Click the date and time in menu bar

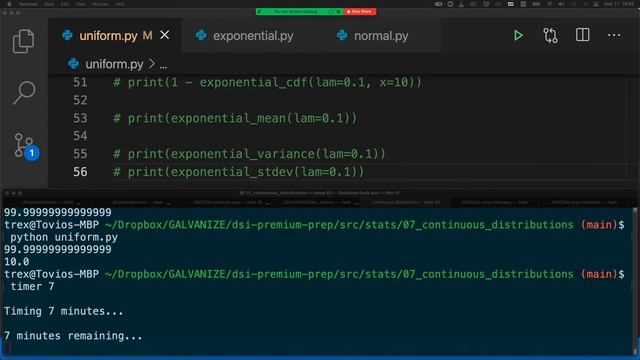tap(619, 4)
